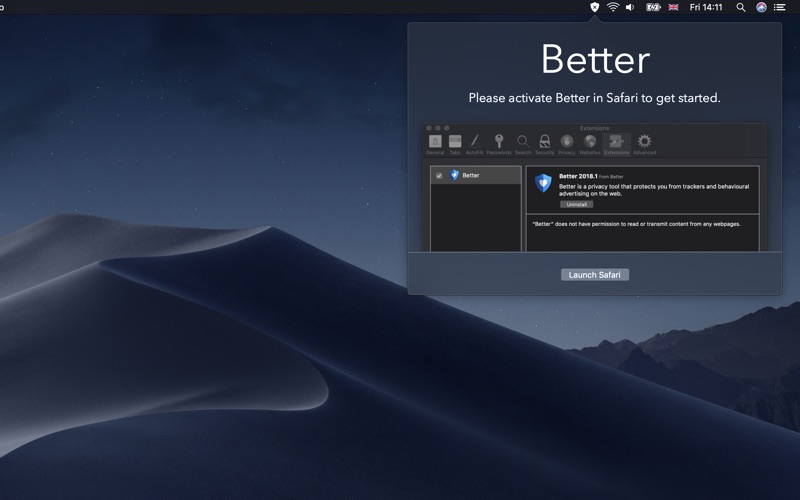Image resolution: width=800 pixels, height=500 pixels.
Task: Activate the Siri icon
Action: [761, 7]
